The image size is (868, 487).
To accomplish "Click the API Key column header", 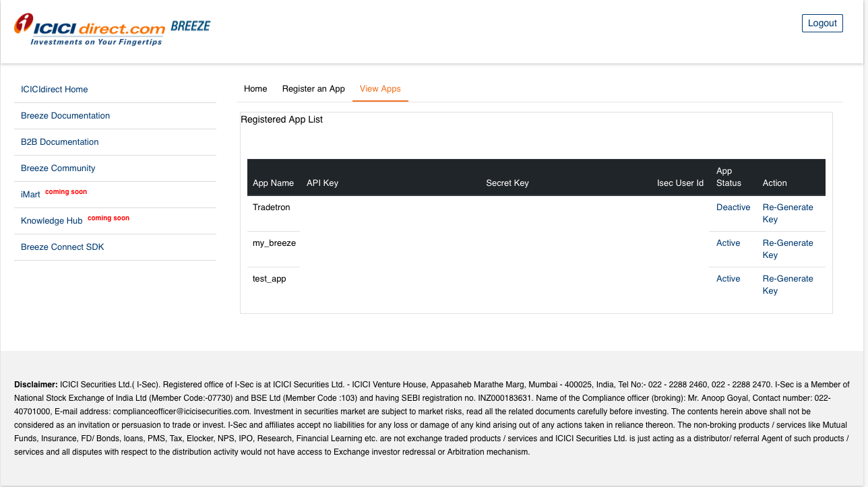I will coord(322,183).
